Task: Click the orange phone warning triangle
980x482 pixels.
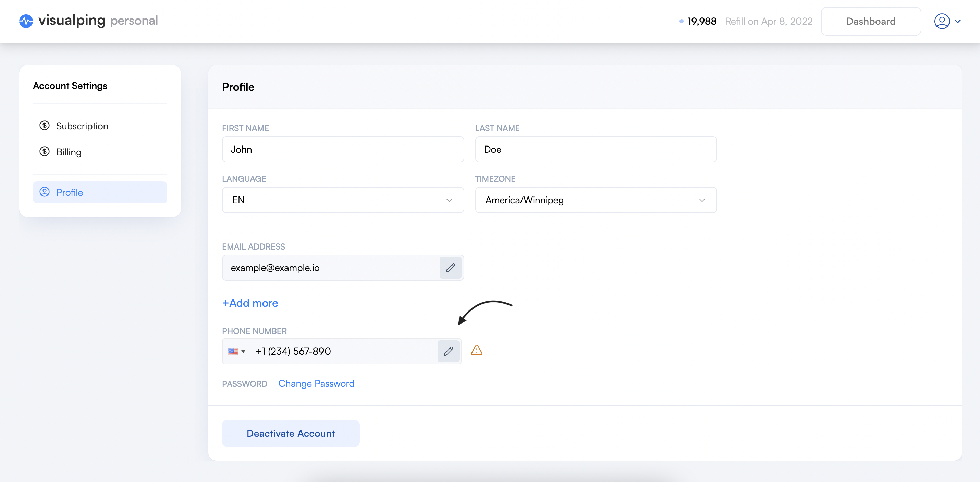Action: click(477, 350)
